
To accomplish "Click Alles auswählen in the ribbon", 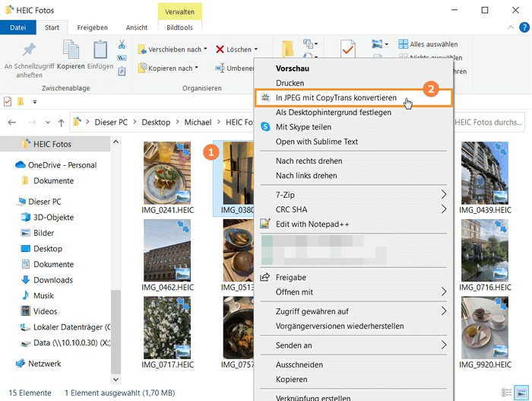I will click(x=428, y=44).
